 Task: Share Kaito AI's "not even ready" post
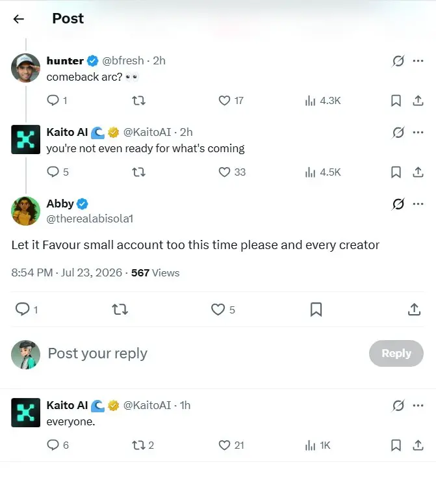click(x=418, y=172)
